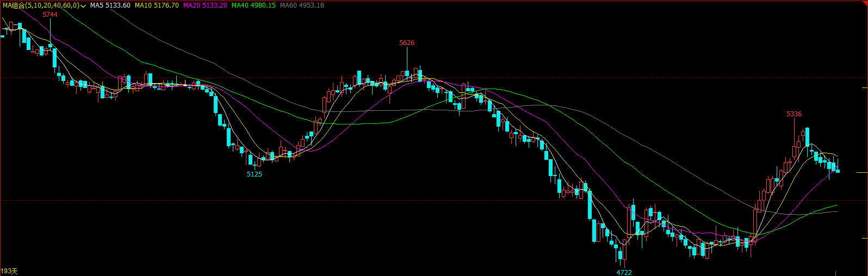Click the 5626 peak price label

(x=407, y=43)
